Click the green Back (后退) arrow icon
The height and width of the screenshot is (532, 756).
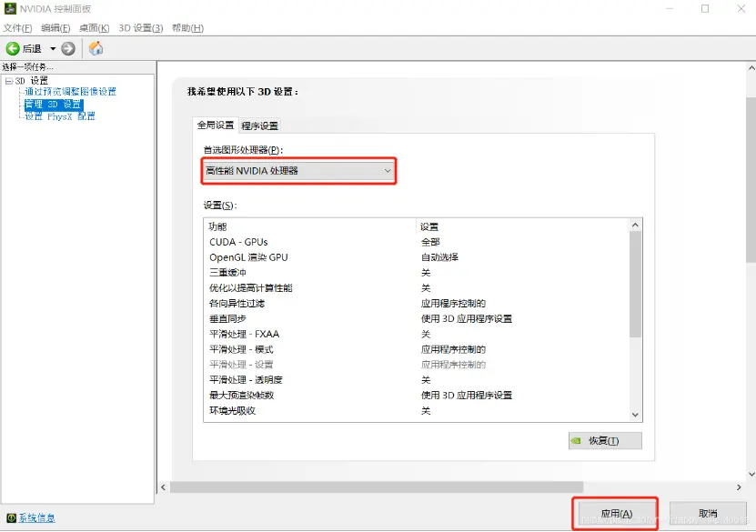[13, 48]
